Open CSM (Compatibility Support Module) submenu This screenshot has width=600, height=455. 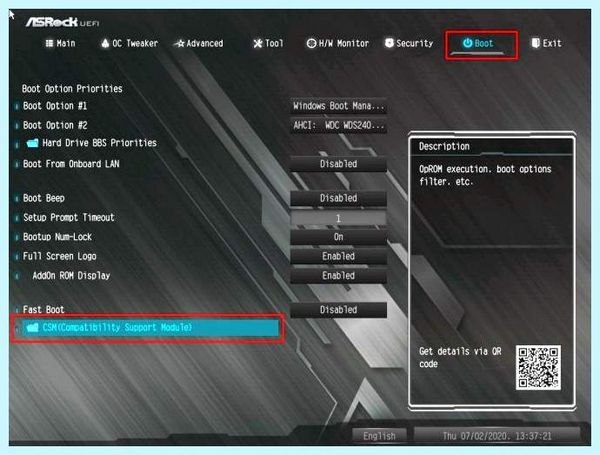151,328
